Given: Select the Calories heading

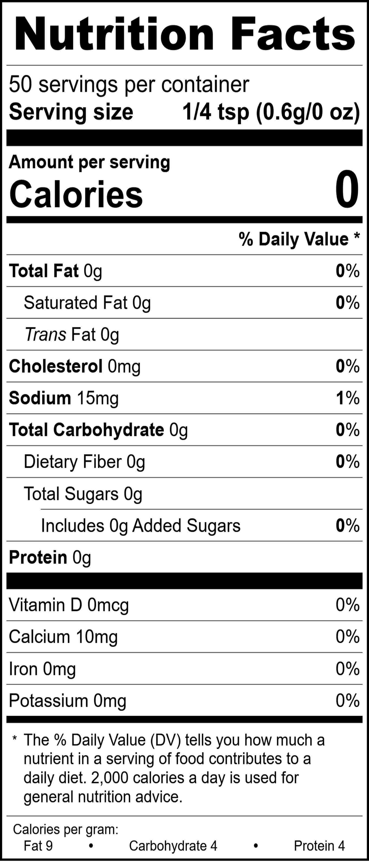Looking at the screenshot, I should (76, 194).
